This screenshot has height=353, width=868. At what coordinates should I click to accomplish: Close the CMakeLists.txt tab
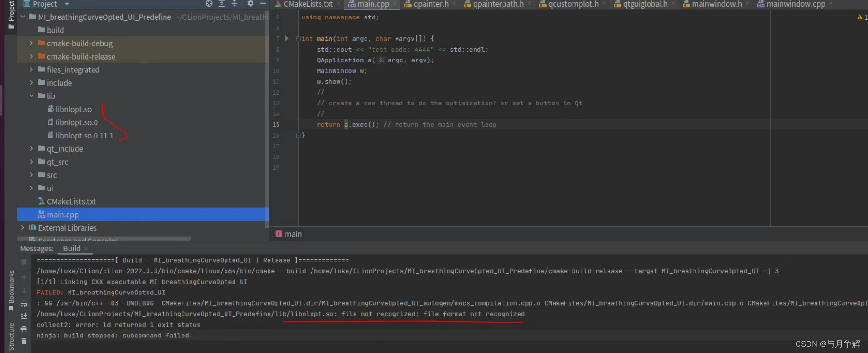[339, 4]
